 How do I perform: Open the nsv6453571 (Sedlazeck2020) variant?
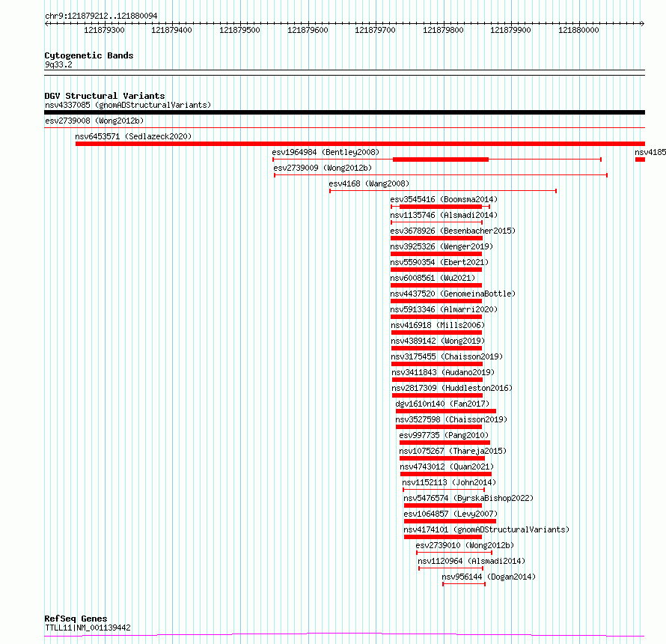point(133,136)
